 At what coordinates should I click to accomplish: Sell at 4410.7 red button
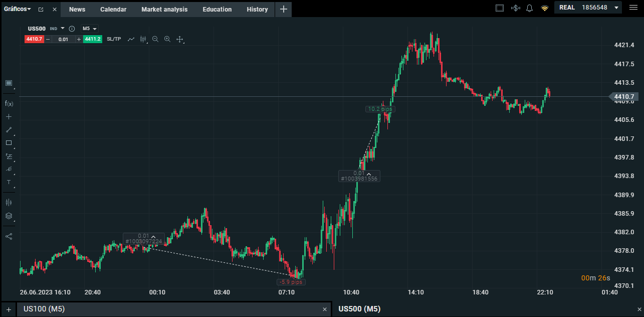click(x=34, y=39)
